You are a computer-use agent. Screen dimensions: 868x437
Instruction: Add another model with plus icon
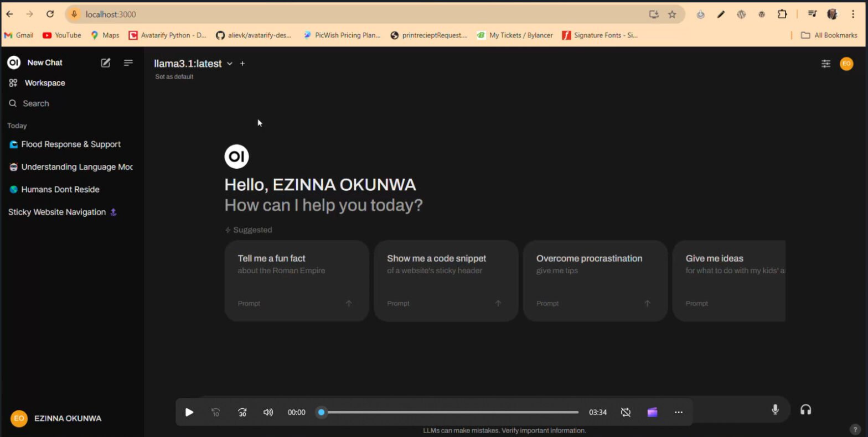(x=242, y=64)
